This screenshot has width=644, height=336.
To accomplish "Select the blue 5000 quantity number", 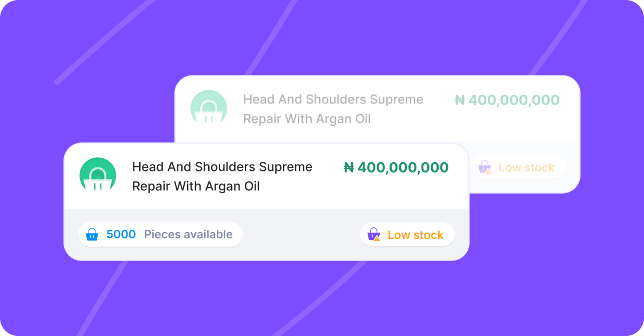I will point(121,234).
